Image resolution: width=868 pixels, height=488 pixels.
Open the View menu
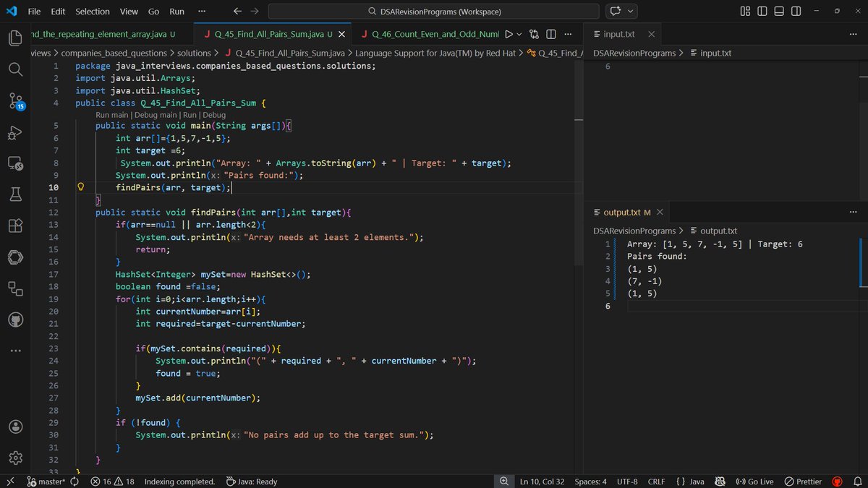(129, 12)
